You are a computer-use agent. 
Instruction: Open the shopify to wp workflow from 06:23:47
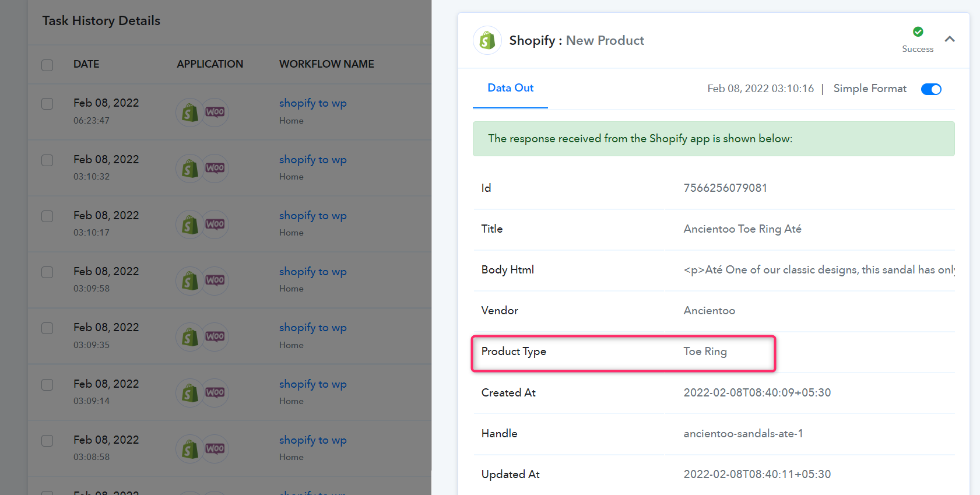312,103
